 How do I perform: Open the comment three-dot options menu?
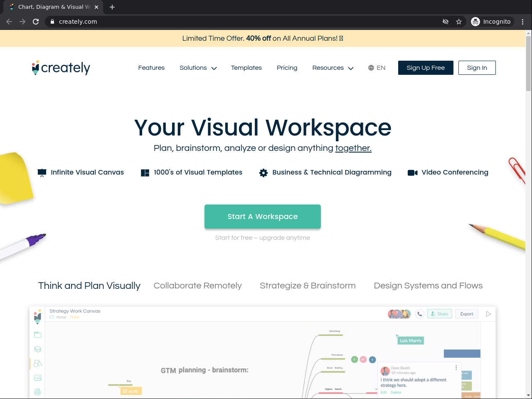(x=456, y=367)
